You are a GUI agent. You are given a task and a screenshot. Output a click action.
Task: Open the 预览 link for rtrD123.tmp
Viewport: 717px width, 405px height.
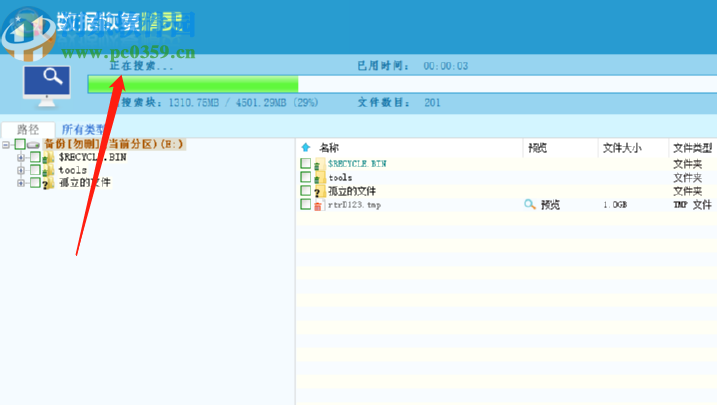[x=550, y=204]
